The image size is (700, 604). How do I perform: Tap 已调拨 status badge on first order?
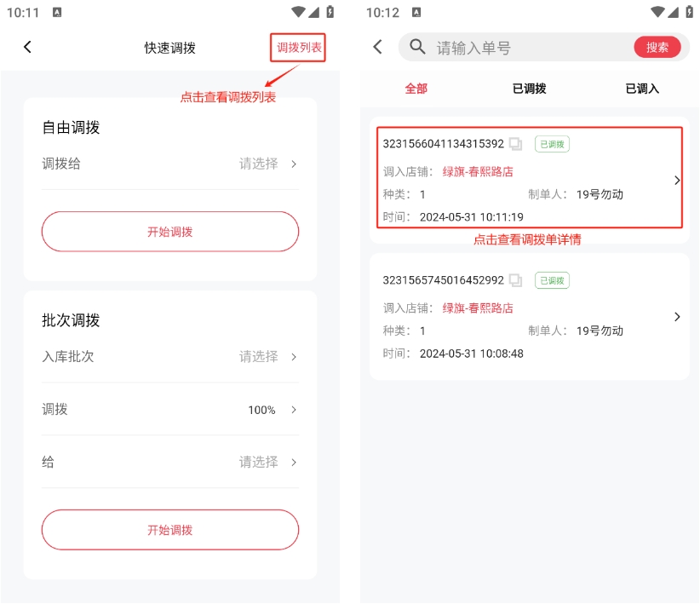coord(552,144)
